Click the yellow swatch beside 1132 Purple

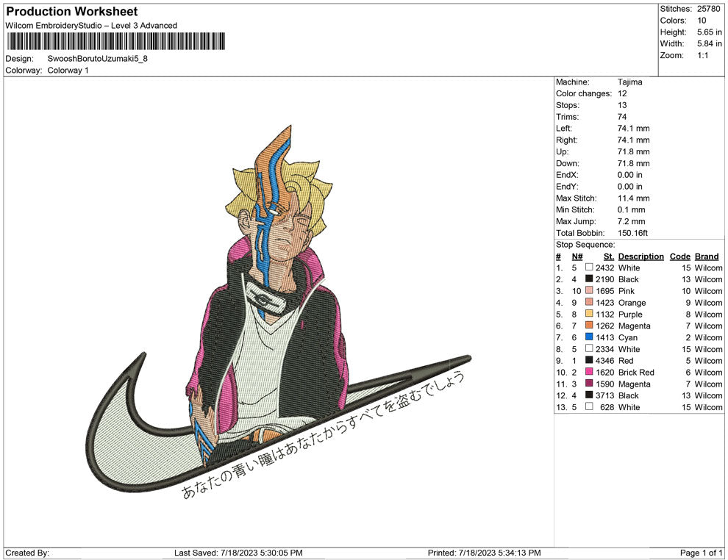click(x=589, y=314)
